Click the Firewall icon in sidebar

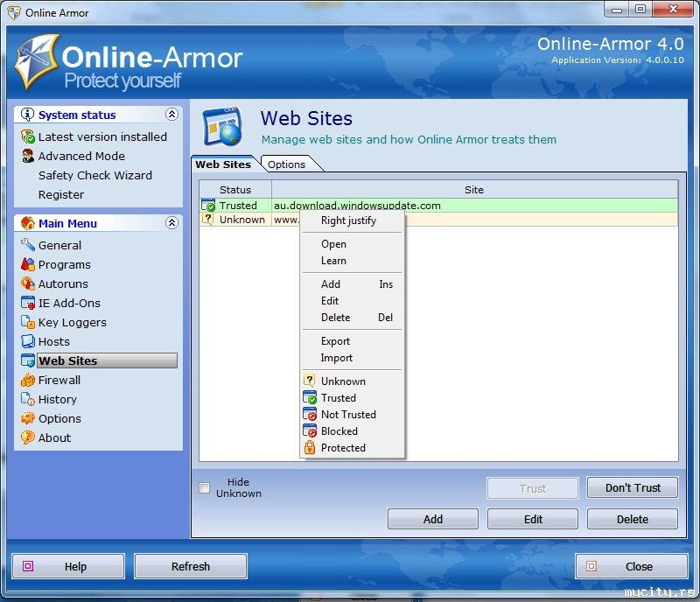tap(28, 380)
